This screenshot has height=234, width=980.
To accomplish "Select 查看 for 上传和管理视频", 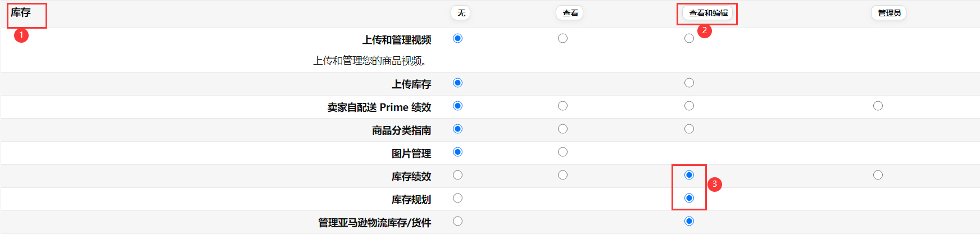I will coord(562,38).
